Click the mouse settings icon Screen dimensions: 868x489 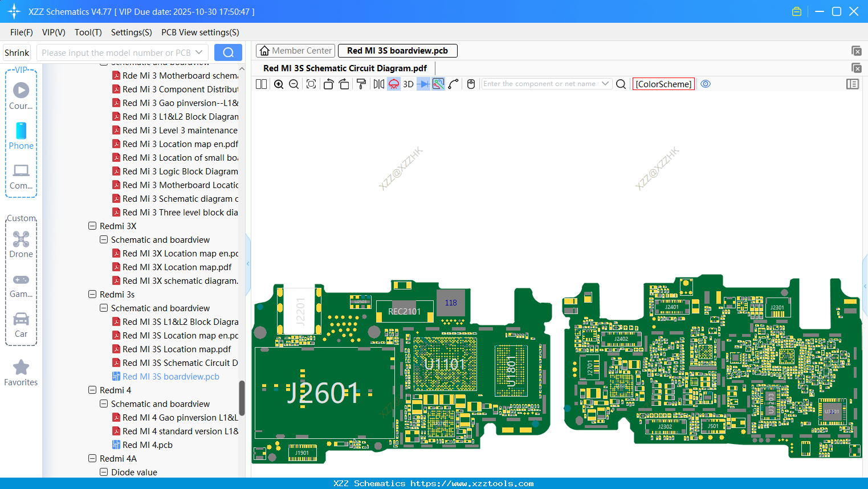coord(471,84)
